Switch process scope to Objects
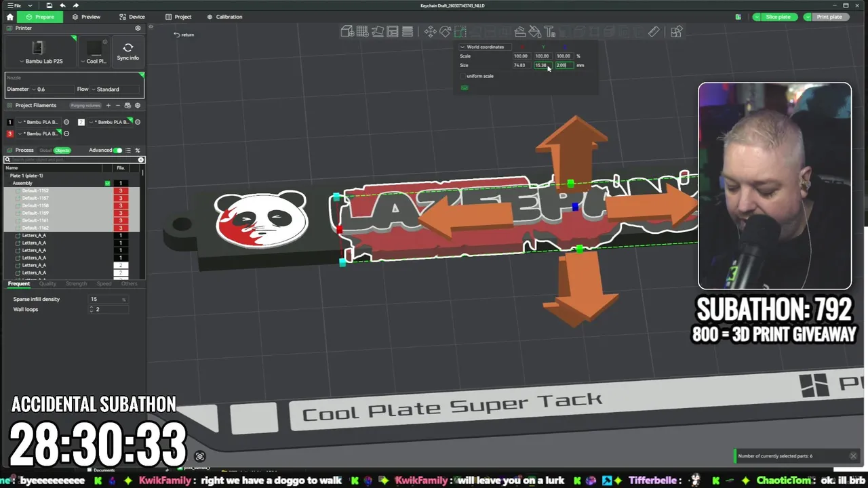 click(62, 150)
